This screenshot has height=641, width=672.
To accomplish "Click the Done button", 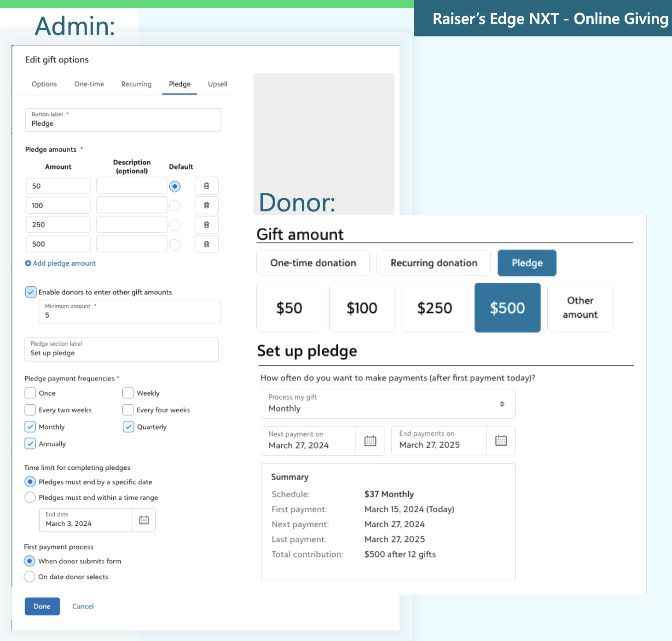I will [42, 606].
